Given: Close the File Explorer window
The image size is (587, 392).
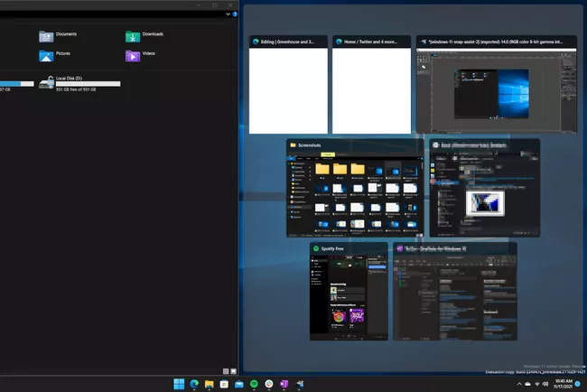Looking at the screenshot, I should click(230, 5).
